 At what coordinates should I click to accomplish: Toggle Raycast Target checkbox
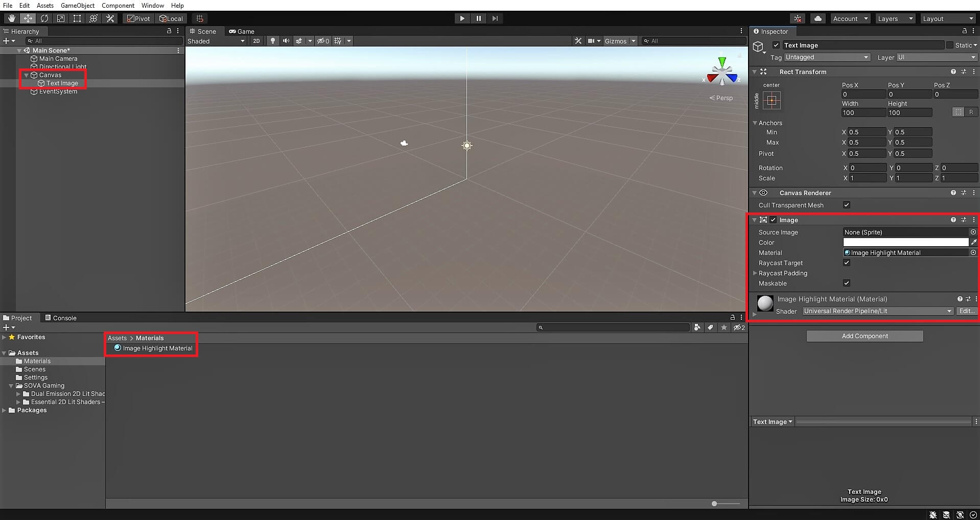[x=847, y=263]
